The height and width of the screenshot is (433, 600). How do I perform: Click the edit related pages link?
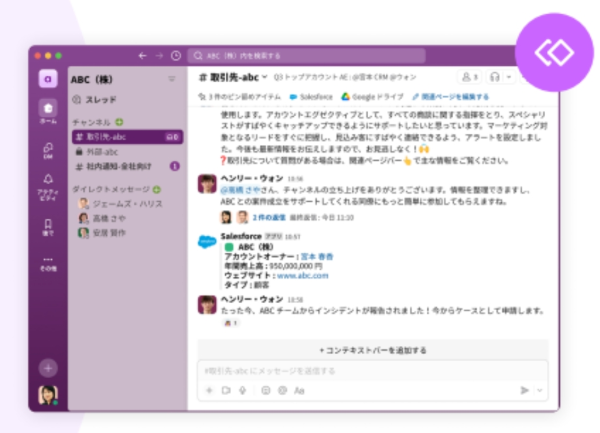[450, 97]
